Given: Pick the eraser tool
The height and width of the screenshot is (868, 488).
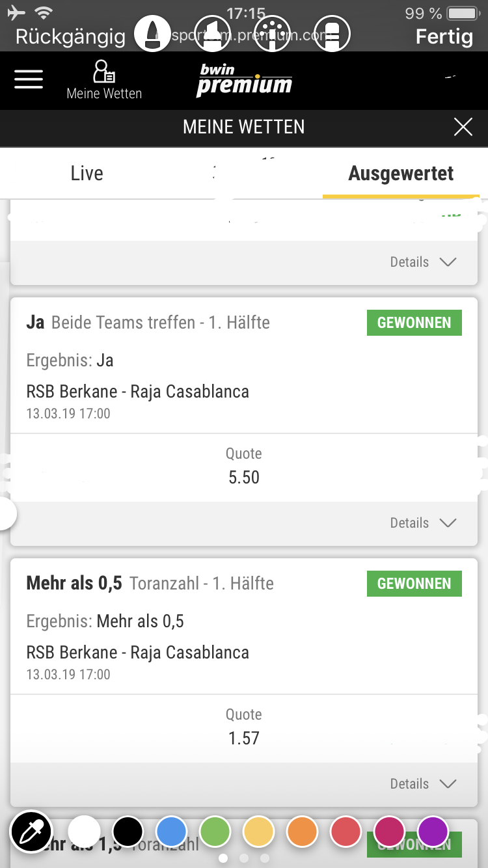Looking at the screenshot, I should pos(332,33).
